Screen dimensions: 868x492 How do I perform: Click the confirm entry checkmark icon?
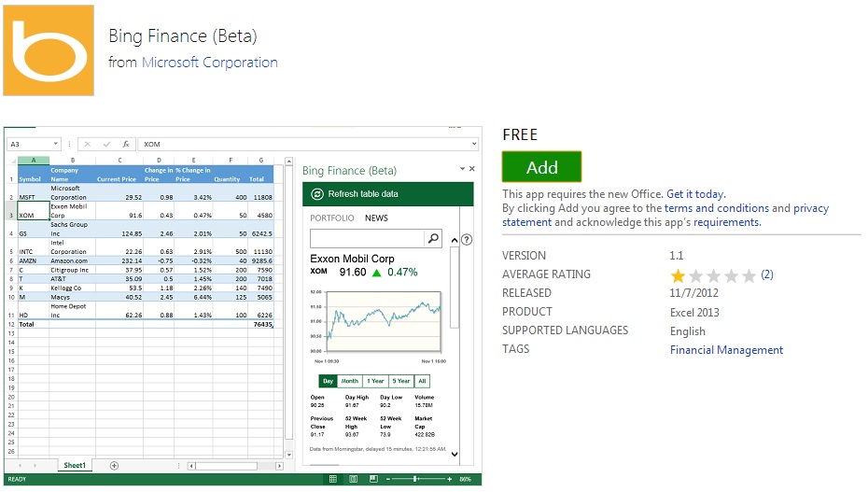106,144
